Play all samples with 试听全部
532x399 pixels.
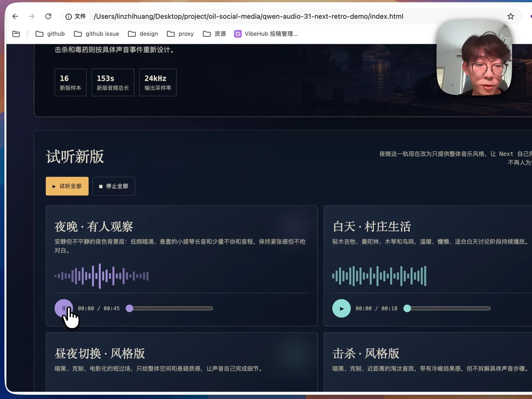pyautogui.click(x=67, y=186)
